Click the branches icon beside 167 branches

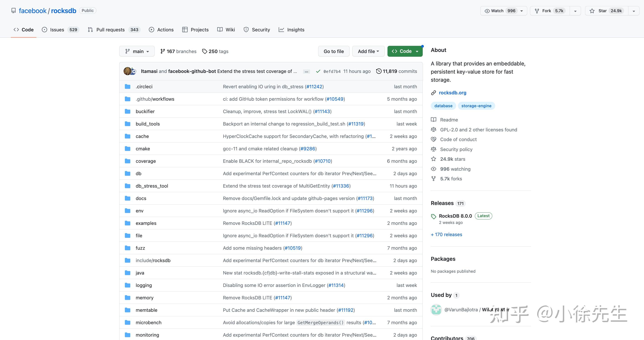[x=163, y=51]
